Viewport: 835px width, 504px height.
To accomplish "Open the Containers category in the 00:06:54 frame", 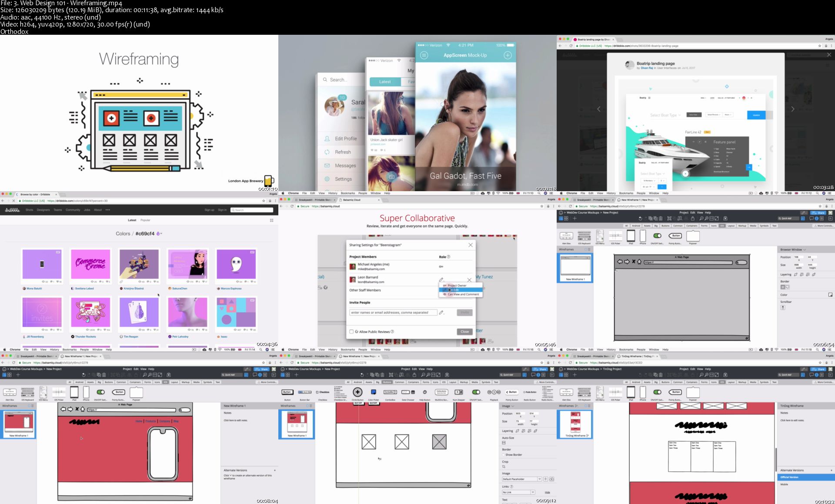I will [x=692, y=225].
